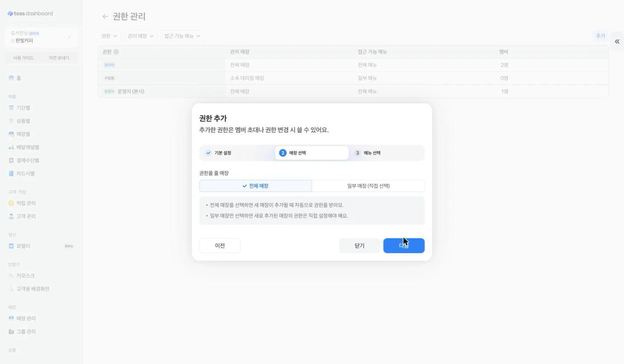Collapse sidebar with double chevron icon
The image size is (624, 364).
point(617,42)
